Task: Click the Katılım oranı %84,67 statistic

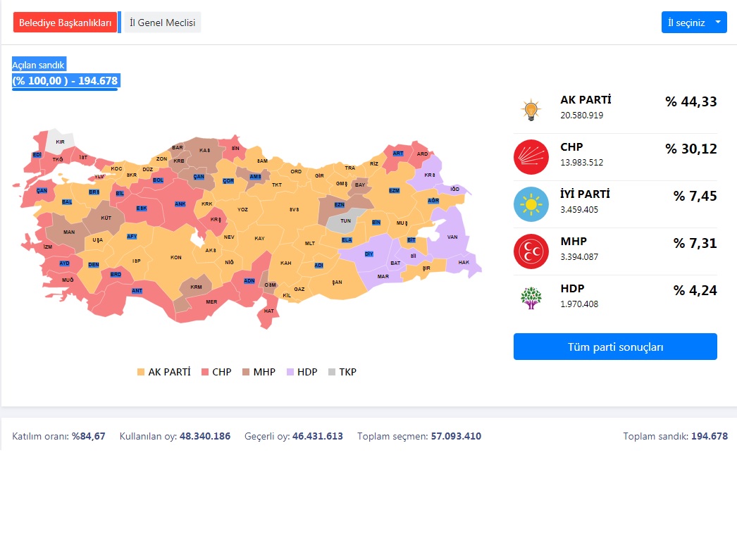Action: click(58, 436)
